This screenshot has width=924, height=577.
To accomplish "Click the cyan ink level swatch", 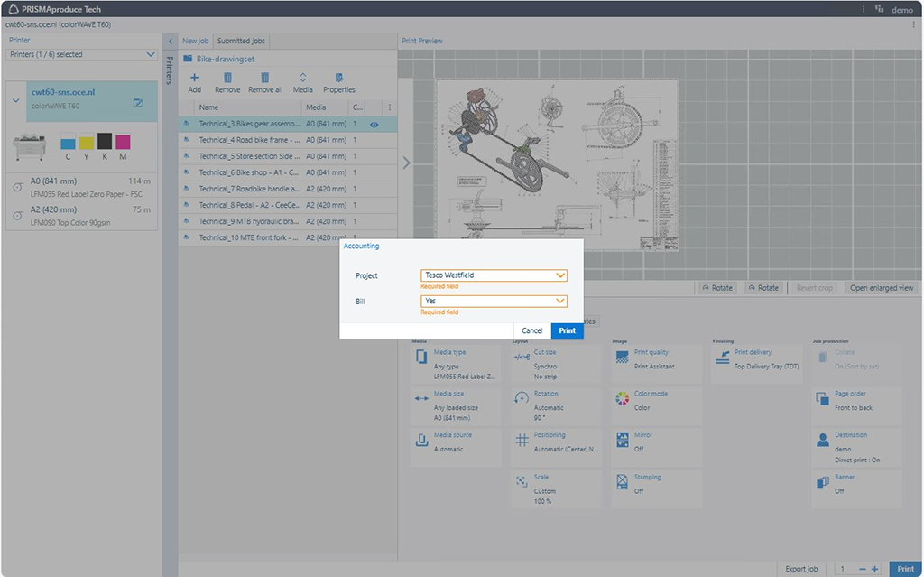I will tap(68, 142).
